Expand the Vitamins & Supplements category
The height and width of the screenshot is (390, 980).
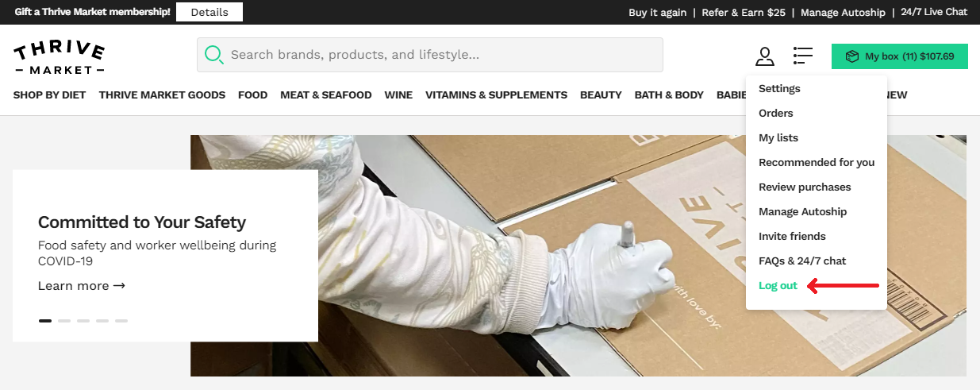coord(496,95)
